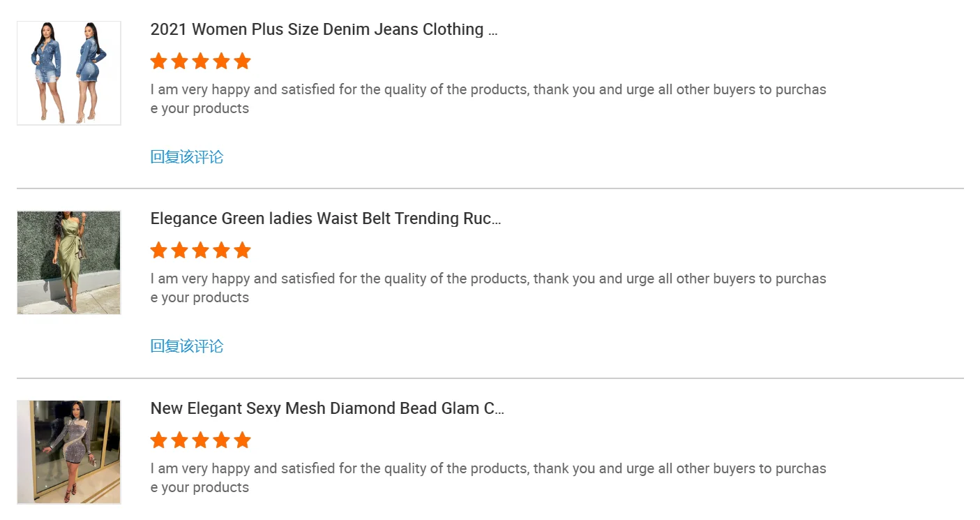Click 回复该评论 under the Green Waist Belt review
980x520 pixels.
click(x=187, y=346)
